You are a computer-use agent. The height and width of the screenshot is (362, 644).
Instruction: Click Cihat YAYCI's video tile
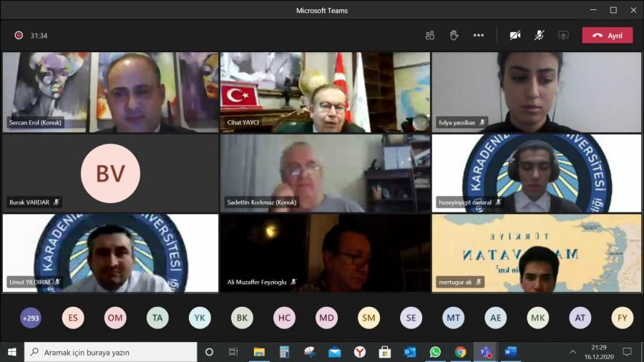[x=325, y=92]
